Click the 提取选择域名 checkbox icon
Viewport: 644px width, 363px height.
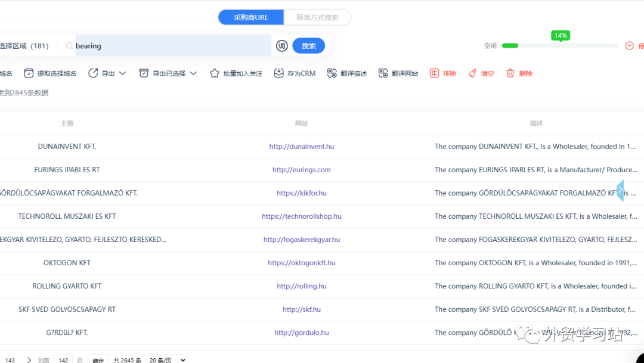(x=29, y=73)
